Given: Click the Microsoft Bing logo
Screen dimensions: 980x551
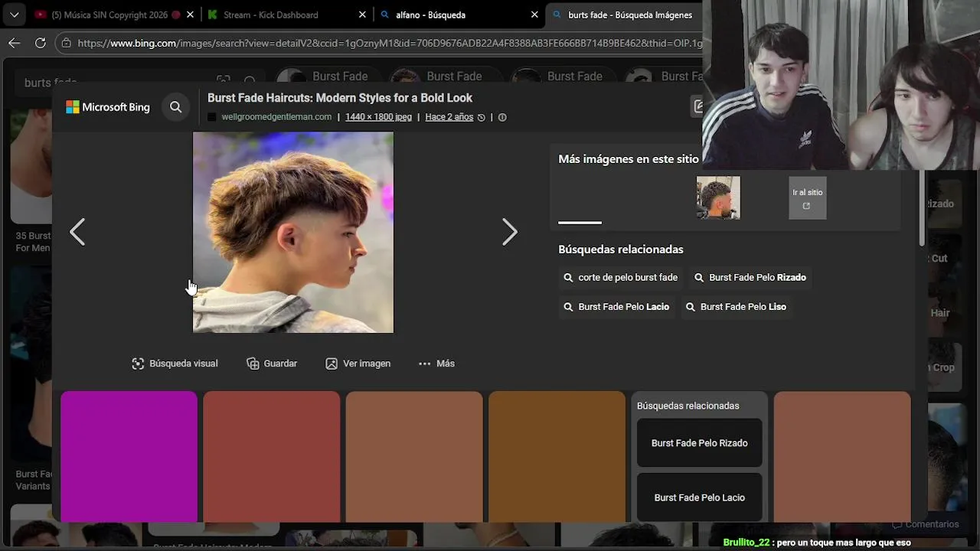Looking at the screenshot, I should pyautogui.click(x=108, y=107).
